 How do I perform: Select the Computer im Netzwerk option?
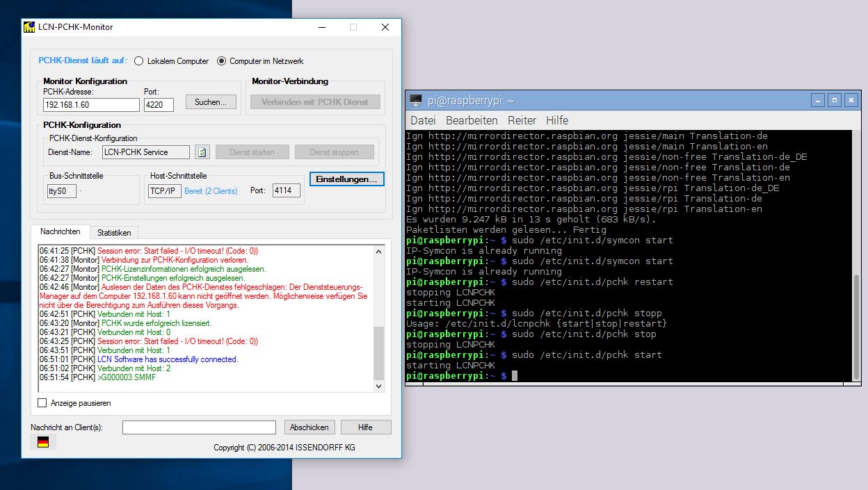point(222,61)
